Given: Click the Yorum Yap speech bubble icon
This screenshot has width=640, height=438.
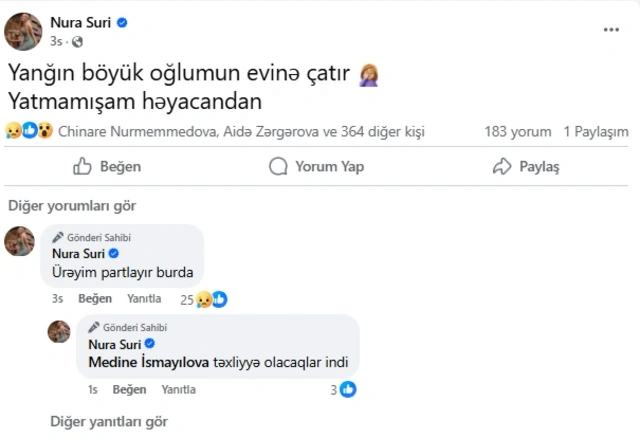Looking at the screenshot, I should coord(278,167).
